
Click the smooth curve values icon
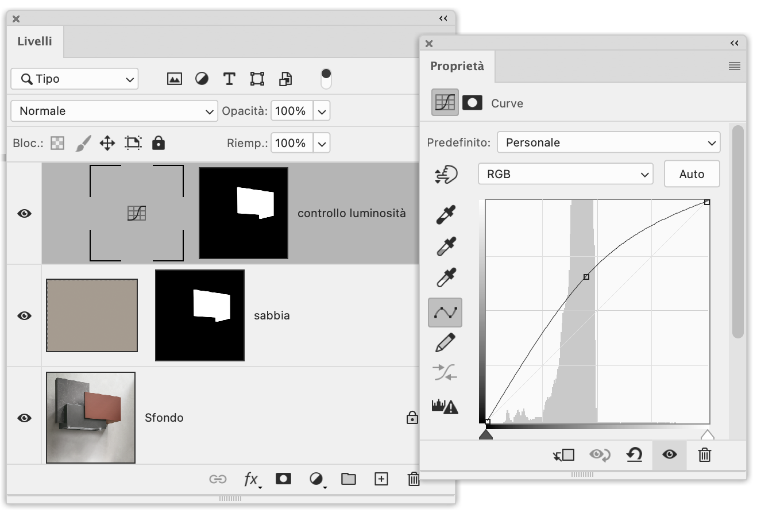tap(445, 373)
